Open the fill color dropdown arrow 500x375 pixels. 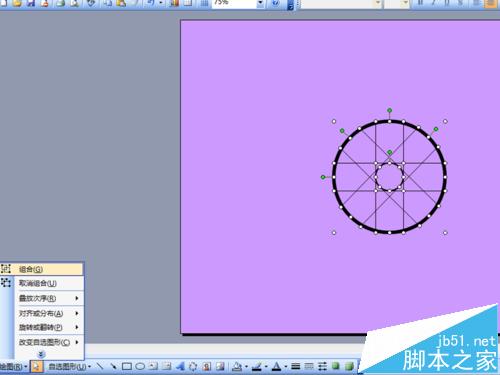246,367
